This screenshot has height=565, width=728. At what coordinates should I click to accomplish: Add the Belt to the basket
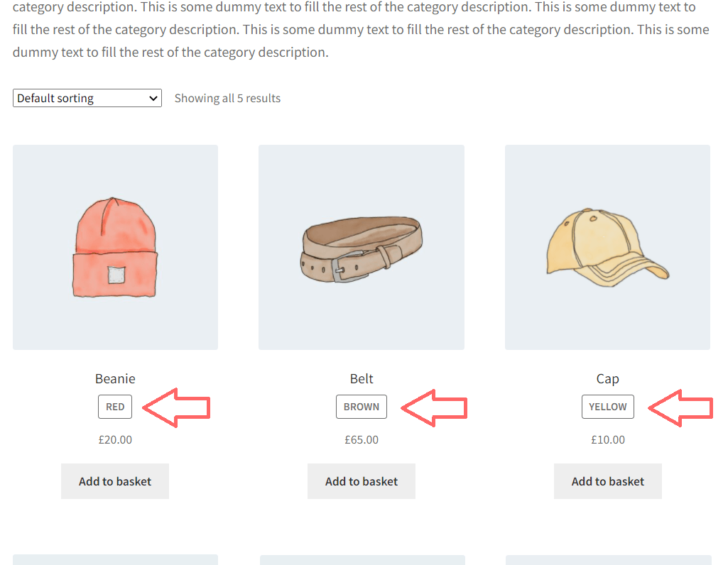click(361, 481)
